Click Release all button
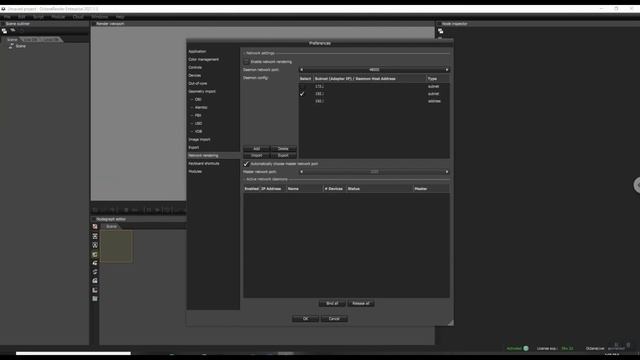The width and height of the screenshot is (640, 360). [361, 304]
